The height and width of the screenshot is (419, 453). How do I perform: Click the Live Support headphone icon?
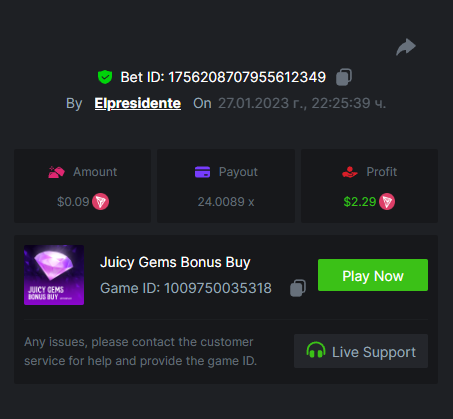click(x=316, y=350)
